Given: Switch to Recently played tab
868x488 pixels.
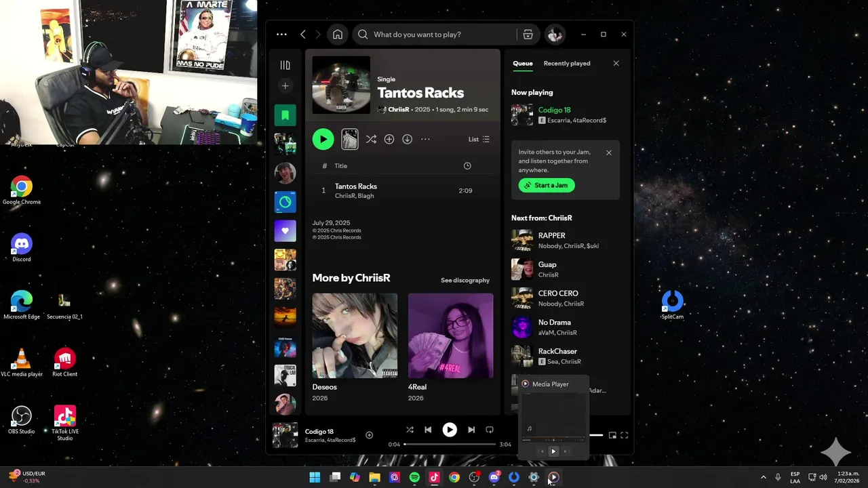Looking at the screenshot, I should pyautogui.click(x=567, y=63).
